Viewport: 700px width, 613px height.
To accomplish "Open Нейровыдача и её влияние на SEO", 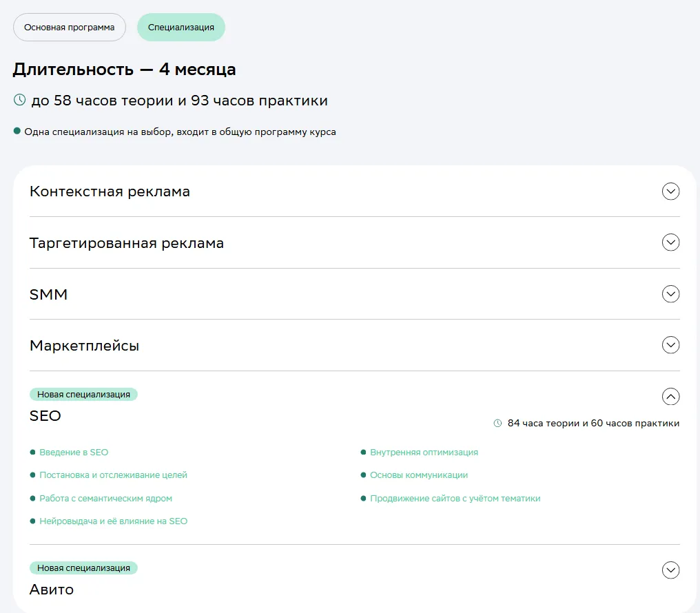I will point(113,521).
